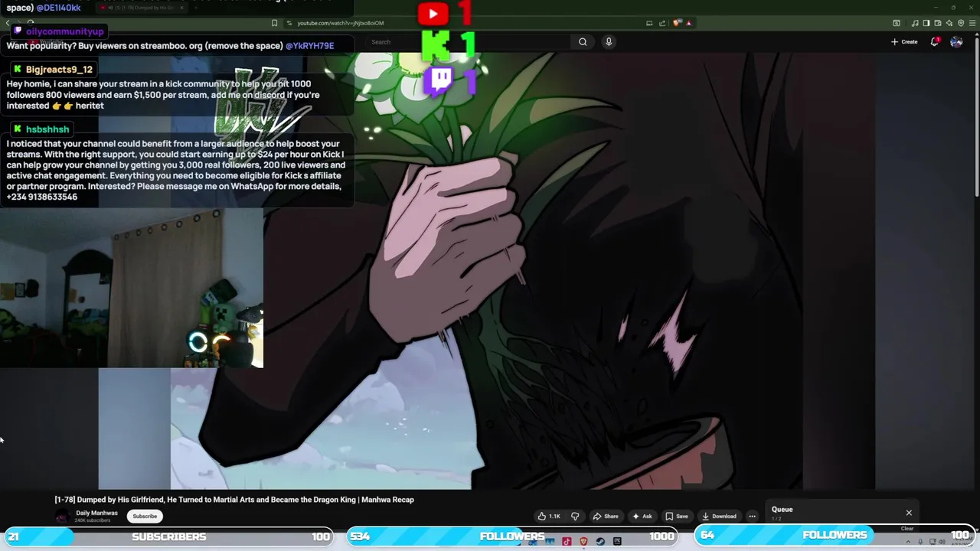The image size is (980, 551).
Task: Open Brave Rewards triangle icon
Action: [x=688, y=23]
